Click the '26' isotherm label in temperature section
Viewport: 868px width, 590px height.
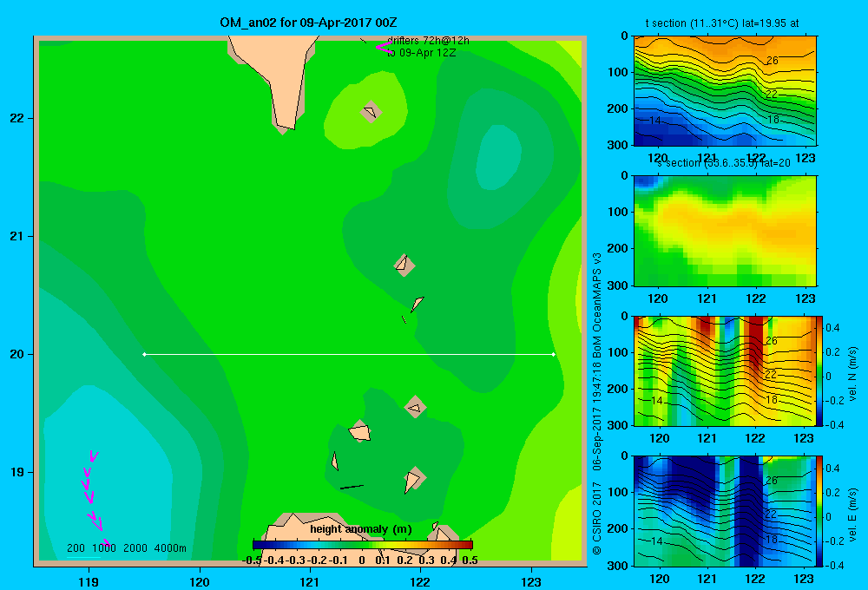coord(772,61)
